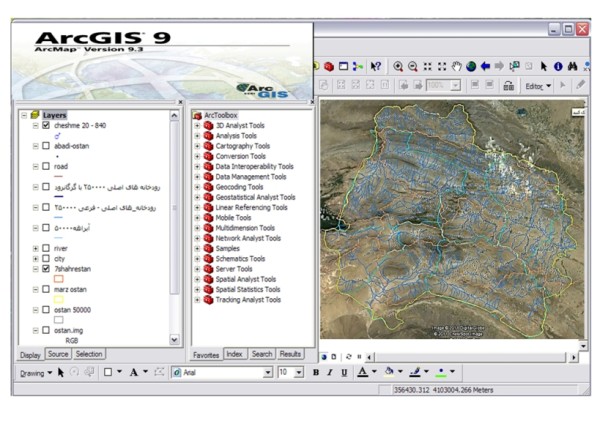Switch to the Search tab in ArcToolbox
600x424 pixels.
click(x=262, y=354)
